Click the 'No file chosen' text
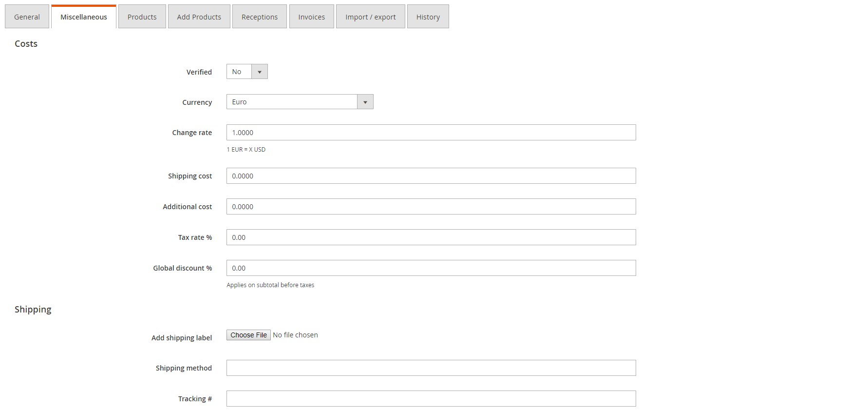Viewport: 868px width, 411px height. [295, 335]
